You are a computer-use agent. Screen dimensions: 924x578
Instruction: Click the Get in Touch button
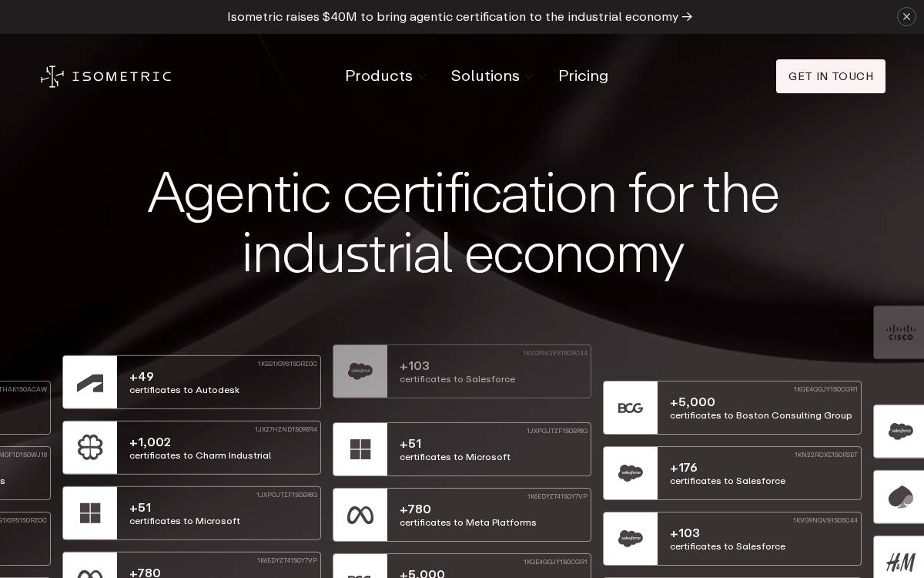[831, 76]
